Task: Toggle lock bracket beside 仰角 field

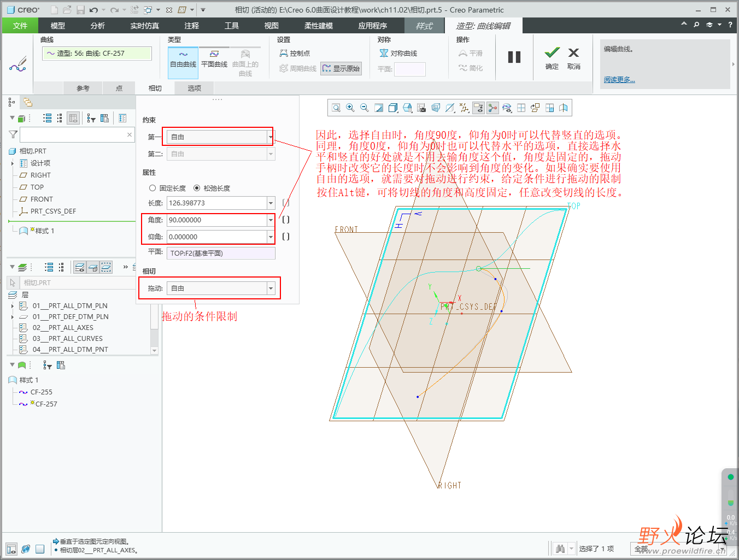Action: point(285,237)
